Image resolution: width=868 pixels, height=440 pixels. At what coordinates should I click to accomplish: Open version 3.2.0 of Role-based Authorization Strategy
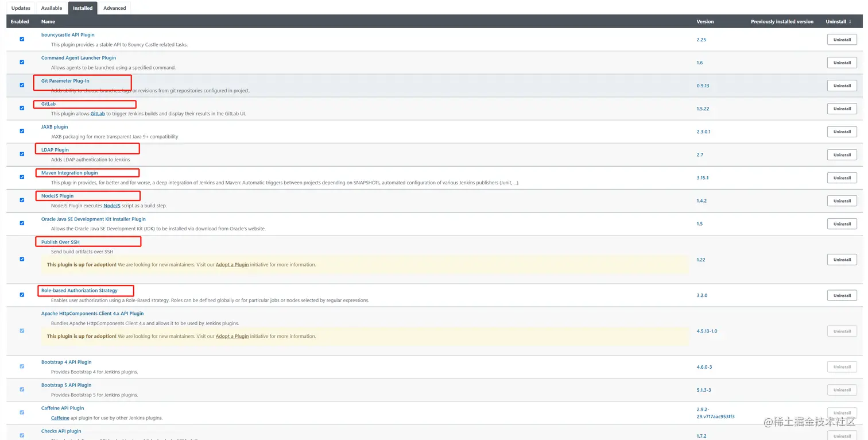point(702,295)
